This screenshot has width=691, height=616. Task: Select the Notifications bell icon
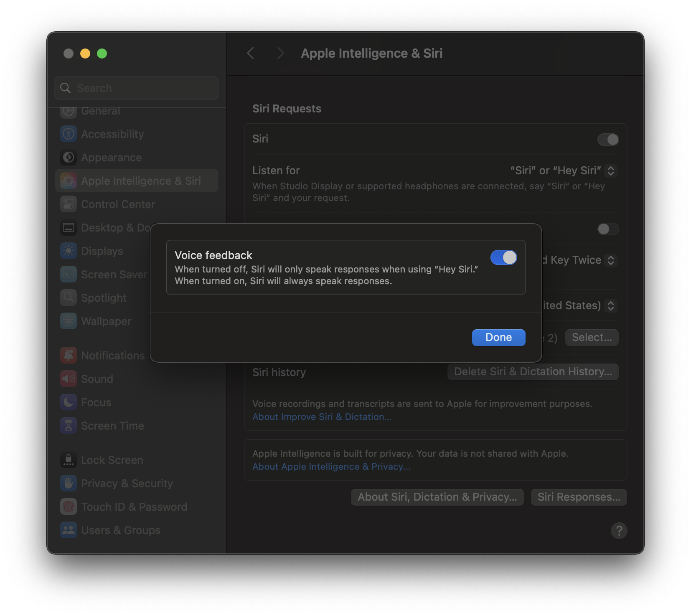(69, 355)
